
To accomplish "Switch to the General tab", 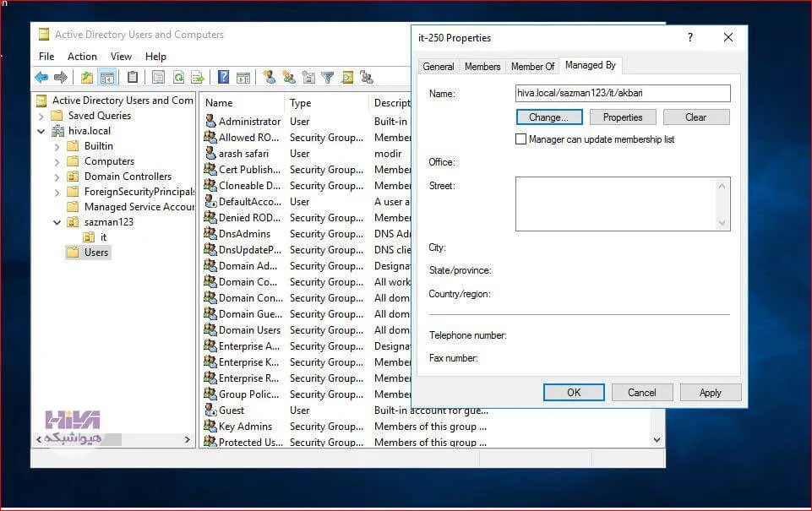I will (438, 67).
